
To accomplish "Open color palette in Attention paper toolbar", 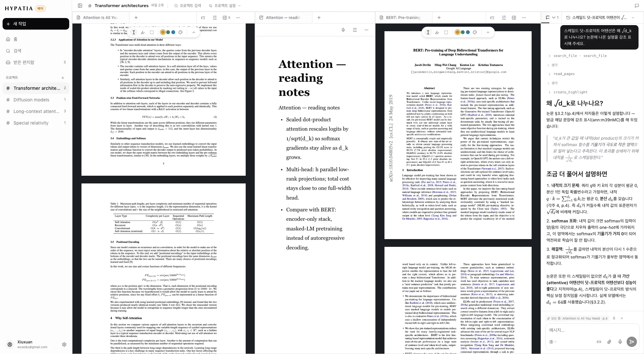I will pyautogui.click(x=181, y=32).
